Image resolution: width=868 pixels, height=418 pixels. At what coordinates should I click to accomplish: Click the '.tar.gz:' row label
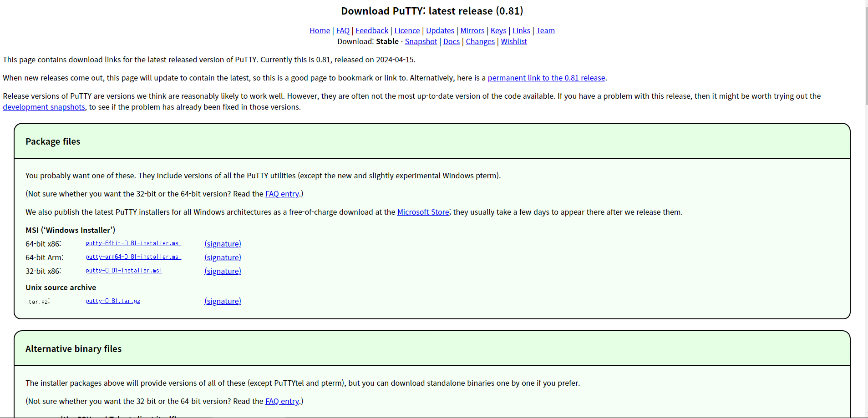[x=38, y=302]
